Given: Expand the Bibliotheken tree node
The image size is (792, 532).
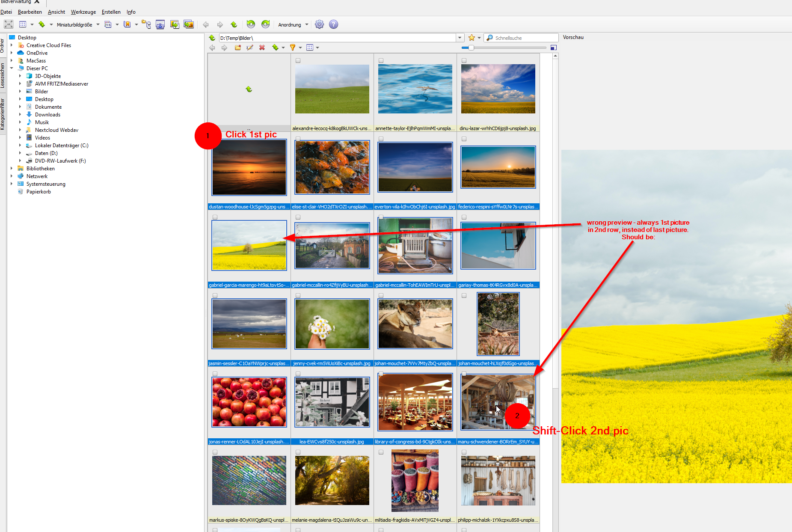Looking at the screenshot, I should [12, 168].
